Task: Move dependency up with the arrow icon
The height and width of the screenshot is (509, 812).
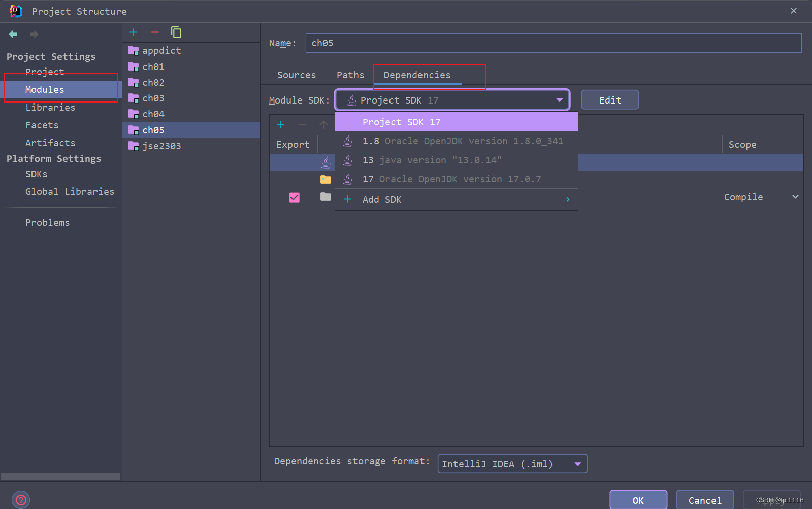Action: (x=323, y=124)
